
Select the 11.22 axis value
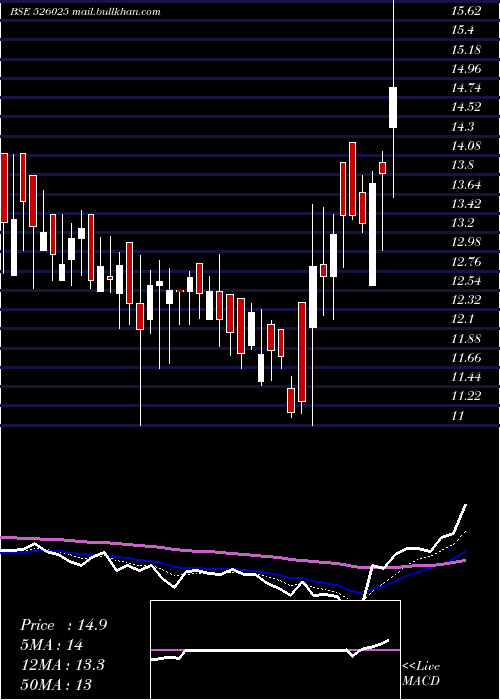466,396
